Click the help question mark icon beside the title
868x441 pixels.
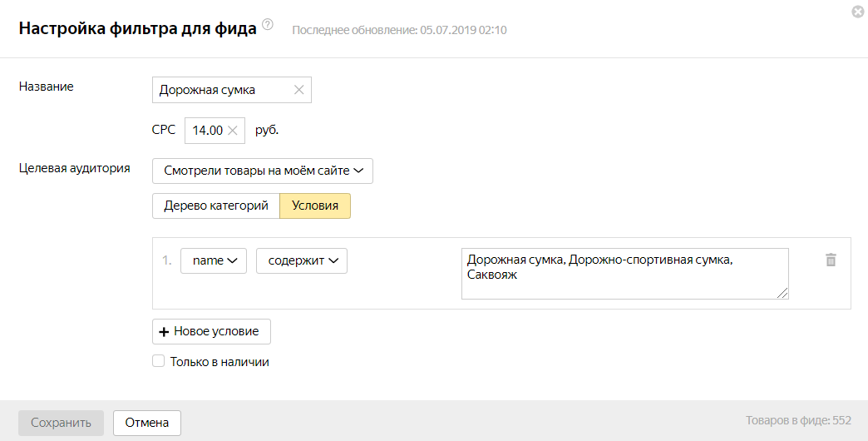(268, 25)
